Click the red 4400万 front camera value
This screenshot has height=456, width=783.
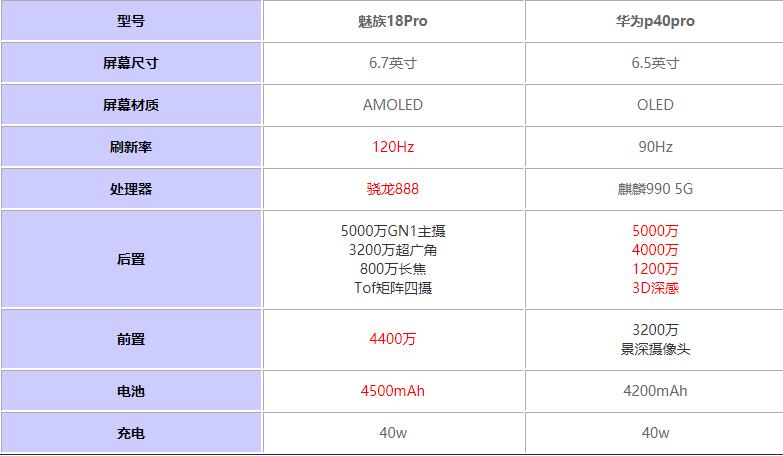393,339
